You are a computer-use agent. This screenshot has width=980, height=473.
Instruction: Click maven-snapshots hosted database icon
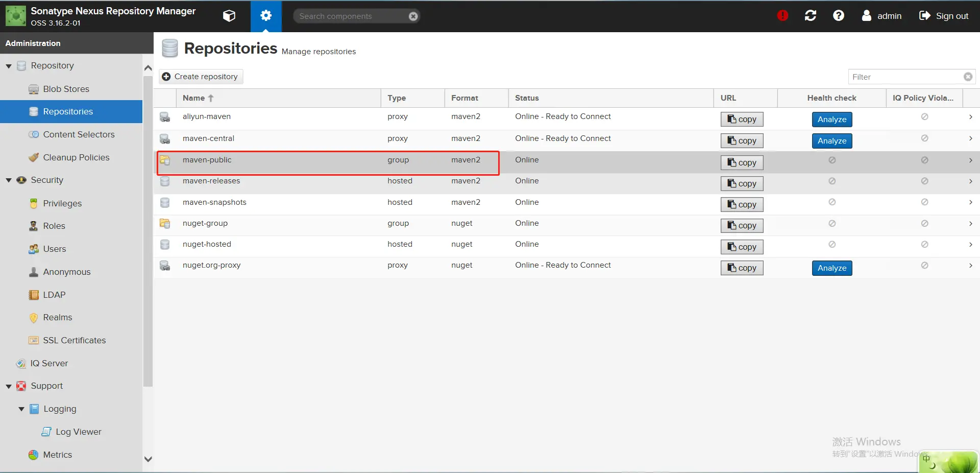coord(165,203)
